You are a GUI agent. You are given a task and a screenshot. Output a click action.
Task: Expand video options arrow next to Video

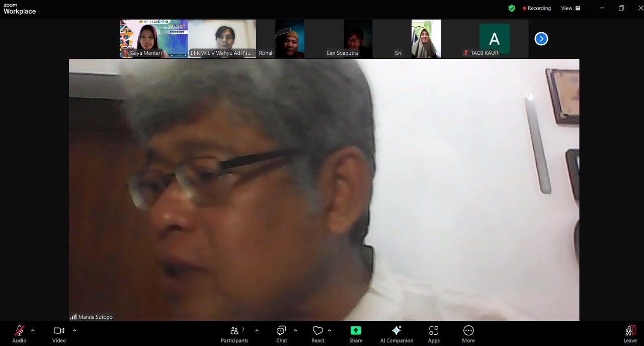[74, 330]
